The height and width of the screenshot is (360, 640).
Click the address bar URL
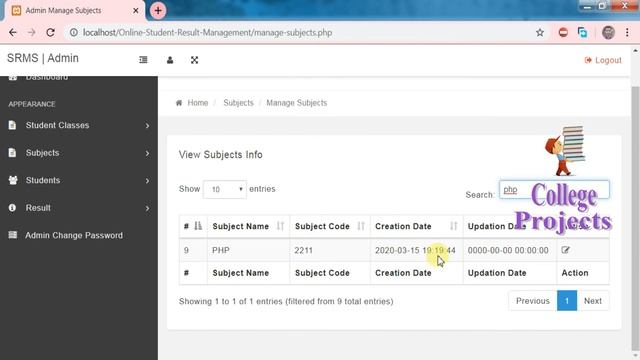207,32
